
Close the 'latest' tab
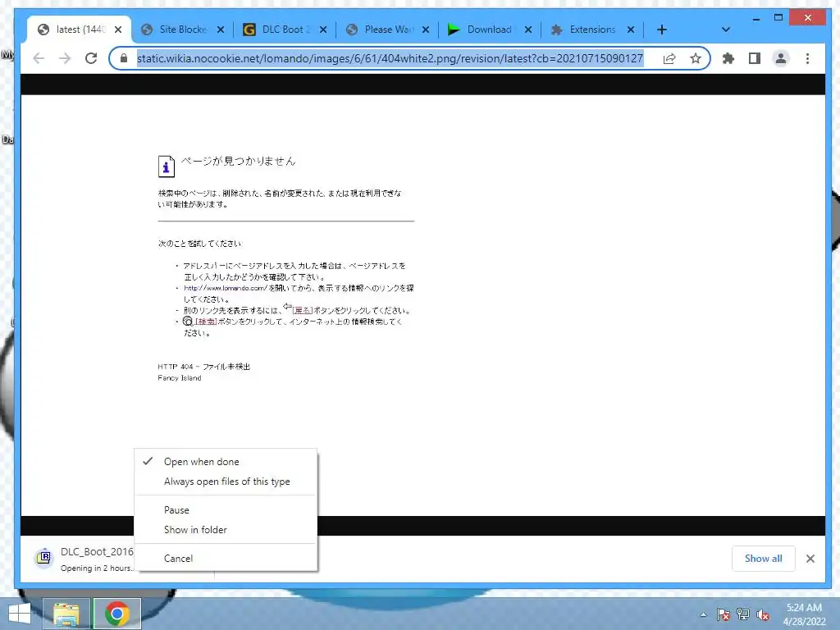coord(118,30)
